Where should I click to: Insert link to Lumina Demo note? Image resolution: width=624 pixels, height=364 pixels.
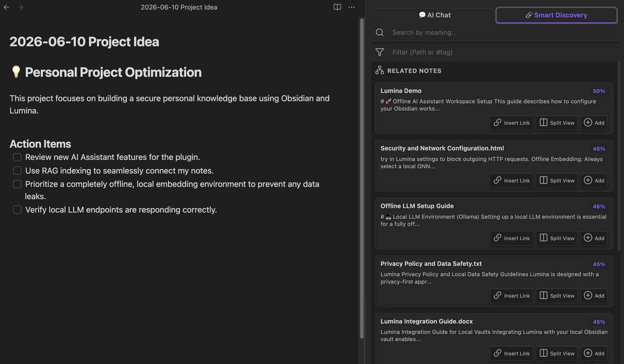pos(512,123)
